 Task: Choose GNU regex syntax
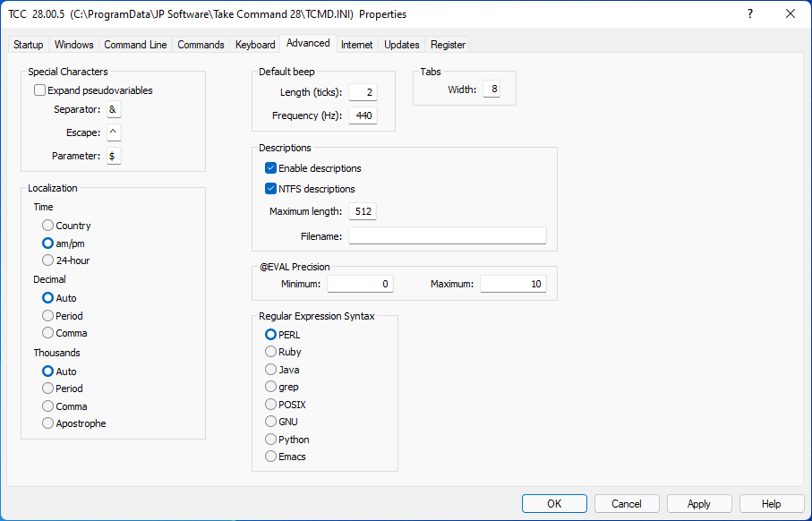[x=281, y=422]
